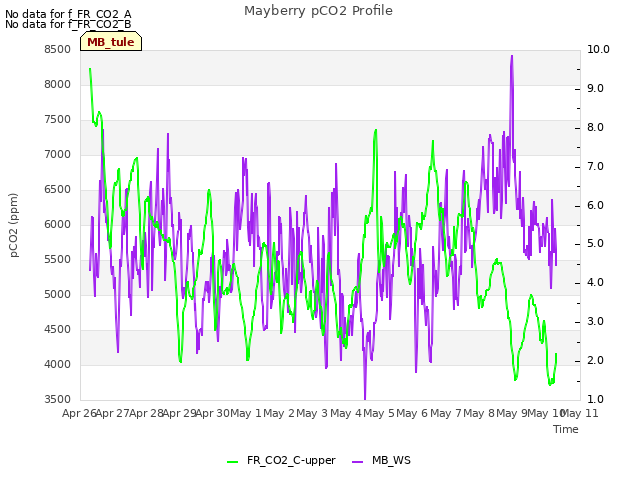Click the Apr 29 date label
Screen dimensions: 640x480
[x=180, y=414]
